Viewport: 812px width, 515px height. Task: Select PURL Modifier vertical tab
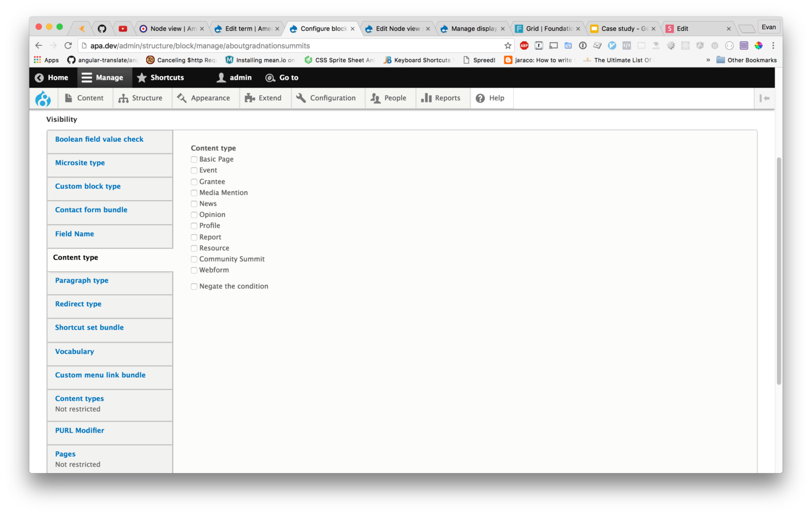(110, 433)
